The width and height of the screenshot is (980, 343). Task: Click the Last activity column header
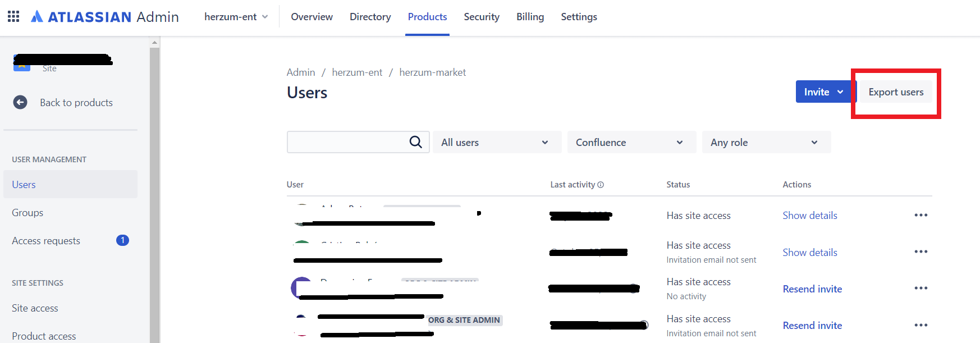[x=573, y=185]
